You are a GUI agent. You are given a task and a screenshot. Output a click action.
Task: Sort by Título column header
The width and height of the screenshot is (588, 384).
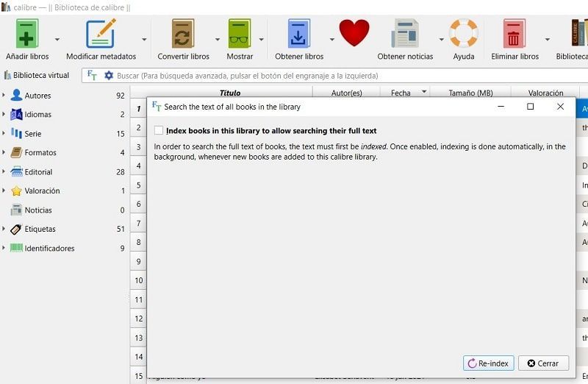pyautogui.click(x=230, y=93)
